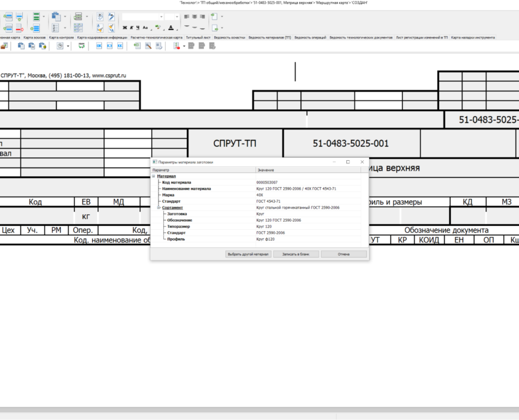Toggle bold text formatting (Ж)
Screen dimensions: 519x420
(x=125, y=28)
